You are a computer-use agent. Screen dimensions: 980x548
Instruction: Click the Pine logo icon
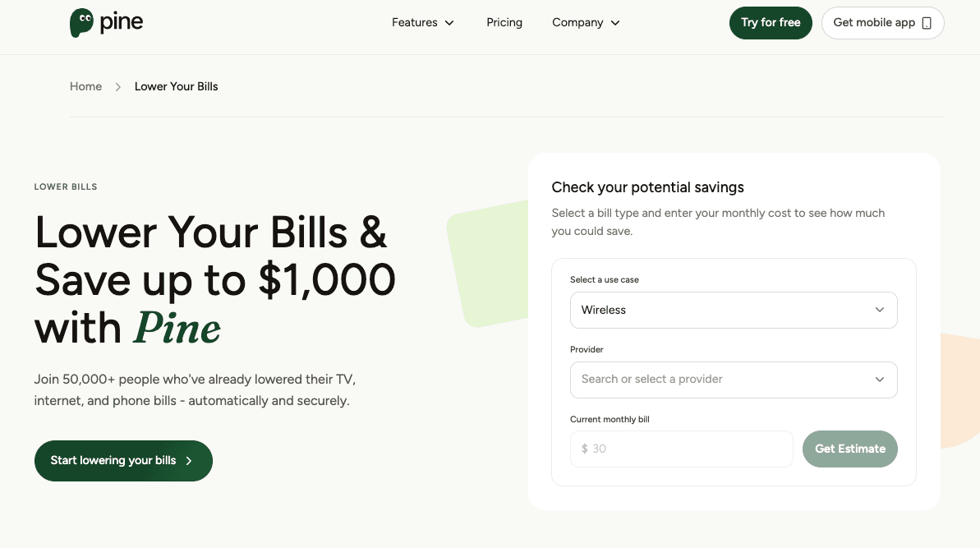point(81,22)
